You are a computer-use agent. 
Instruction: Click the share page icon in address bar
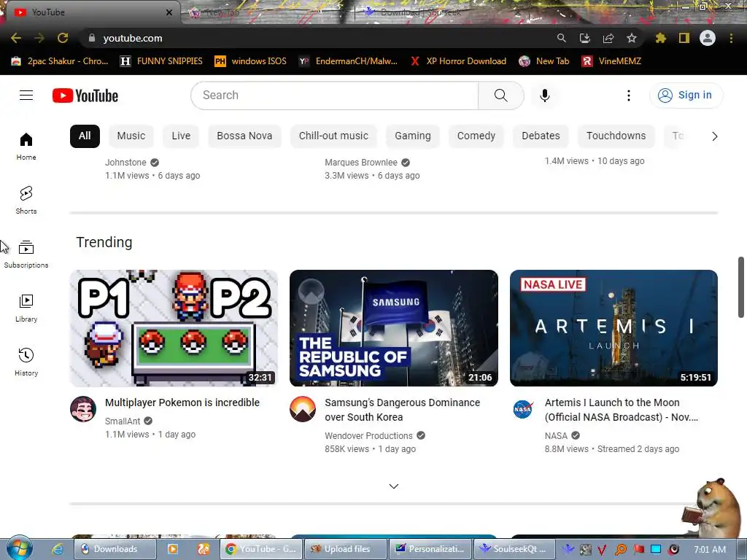(x=608, y=38)
